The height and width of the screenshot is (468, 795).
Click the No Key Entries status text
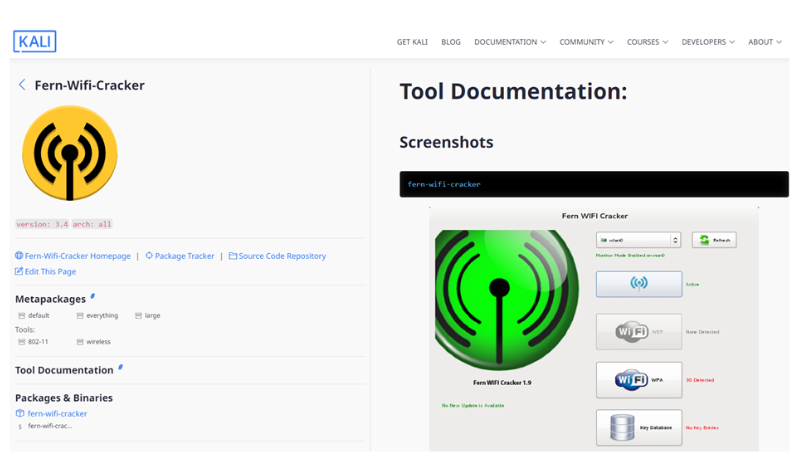click(x=702, y=428)
